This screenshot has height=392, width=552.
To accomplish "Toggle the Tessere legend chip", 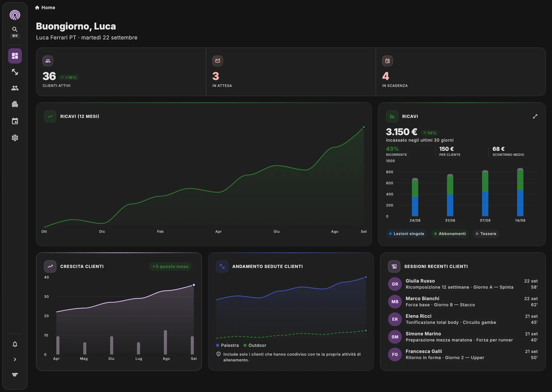I will tap(486, 234).
